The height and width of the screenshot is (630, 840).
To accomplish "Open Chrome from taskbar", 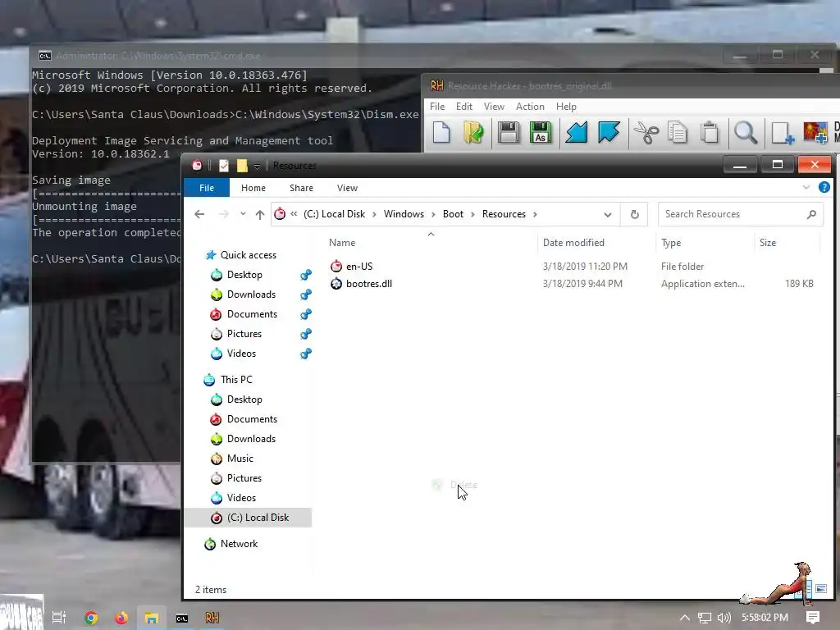I will tap(91, 618).
